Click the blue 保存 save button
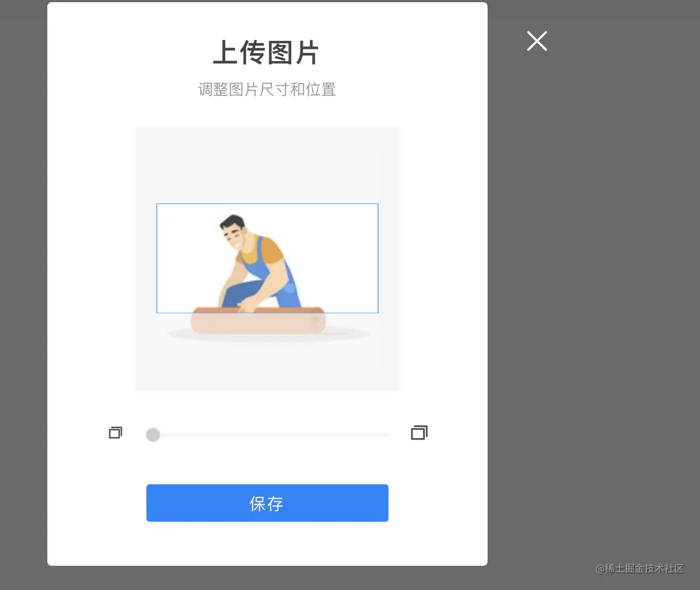Screen dimensions: 700x590 click(267, 503)
